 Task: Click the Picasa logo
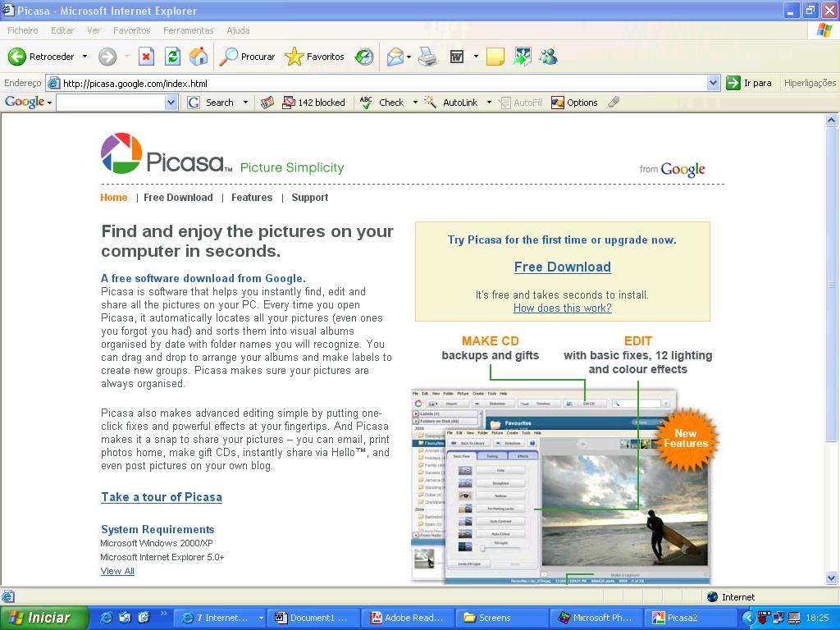pyautogui.click(x=166, y=154)
